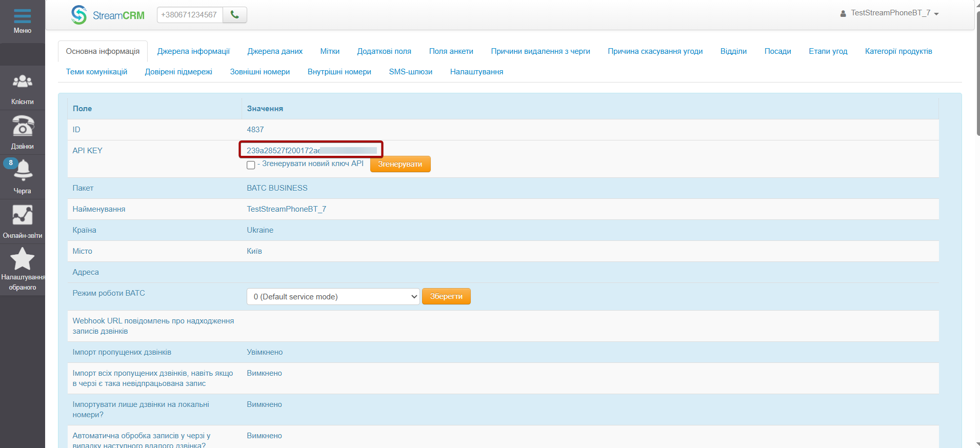Click the Значення column header
Viewport: 980px width, 448px height.
(265, 109)
